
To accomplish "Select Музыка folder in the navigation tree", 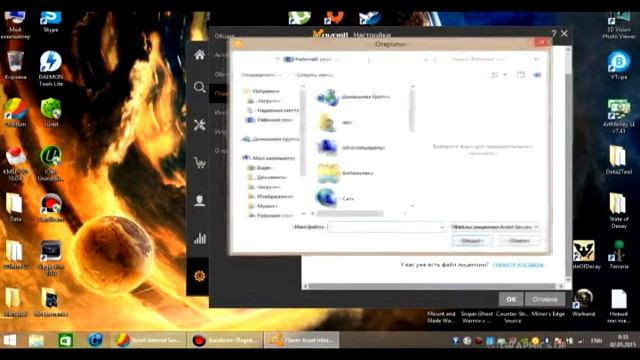I will tap(267, 206).
